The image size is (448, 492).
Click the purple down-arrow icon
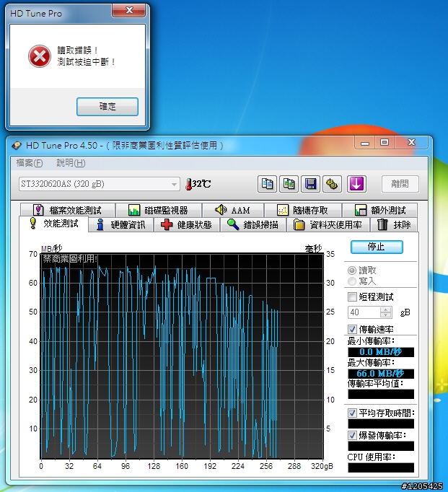pyautogui.click(x=356, y=184)
